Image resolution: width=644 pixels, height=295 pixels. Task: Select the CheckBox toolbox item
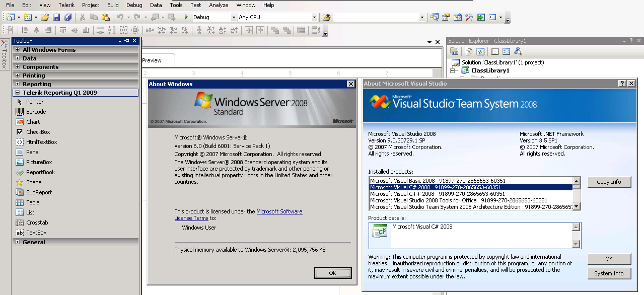(76, 132)
